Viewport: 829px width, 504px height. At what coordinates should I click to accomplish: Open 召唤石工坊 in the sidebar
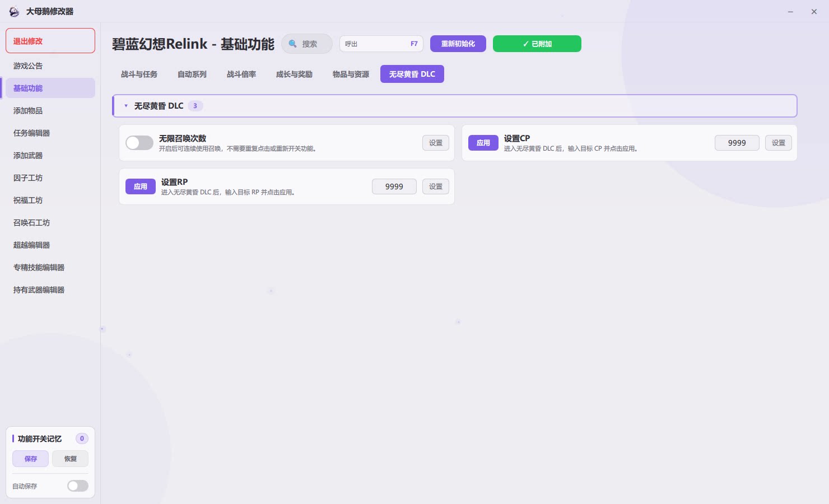[50, 222]
